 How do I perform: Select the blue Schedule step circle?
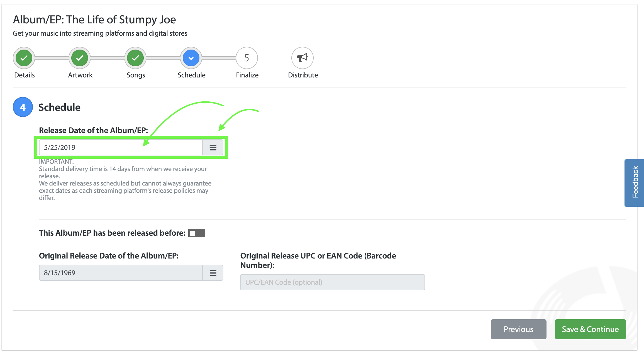(191, 58)
